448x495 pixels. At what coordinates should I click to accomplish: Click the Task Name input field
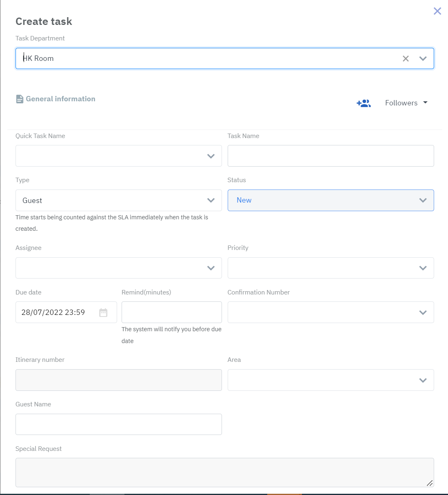tap(330, 156)
